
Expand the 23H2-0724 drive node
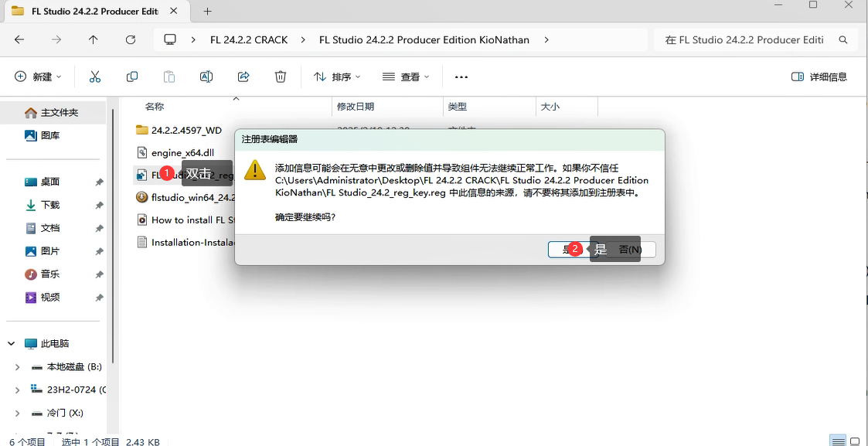(17, 390)
